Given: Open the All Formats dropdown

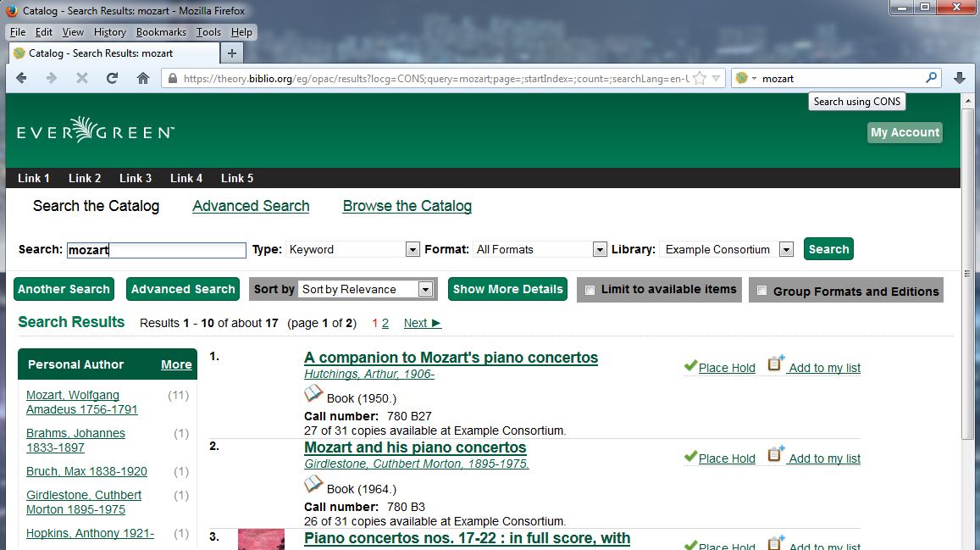Looking at the screenshot, I should pyautogui.click(x=600, y=249).
